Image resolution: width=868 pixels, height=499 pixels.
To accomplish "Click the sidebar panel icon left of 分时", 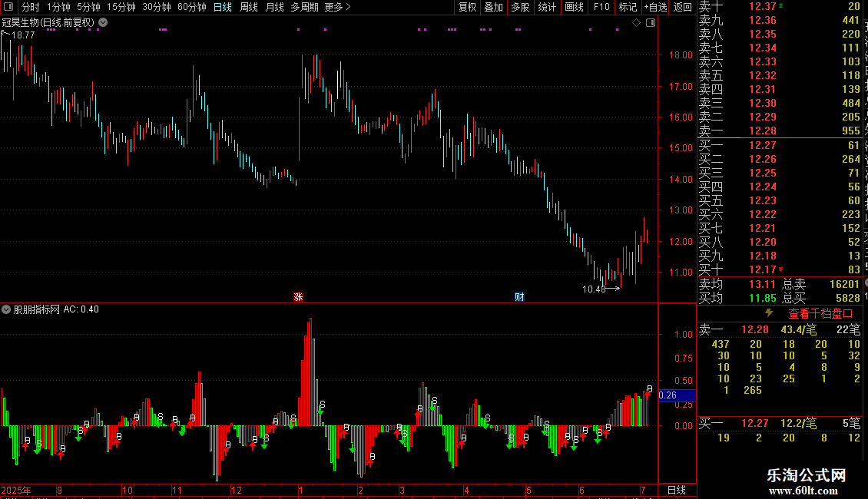I will click(x=8, y=7).
